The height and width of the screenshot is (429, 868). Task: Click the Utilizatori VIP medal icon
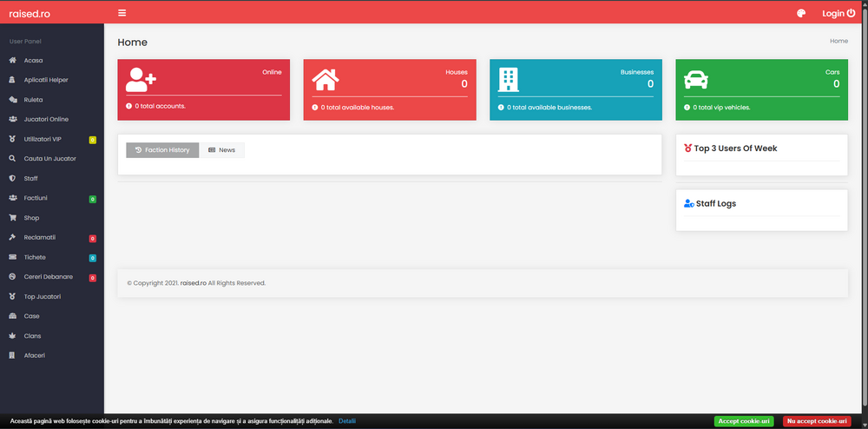(x=13, y=139)
